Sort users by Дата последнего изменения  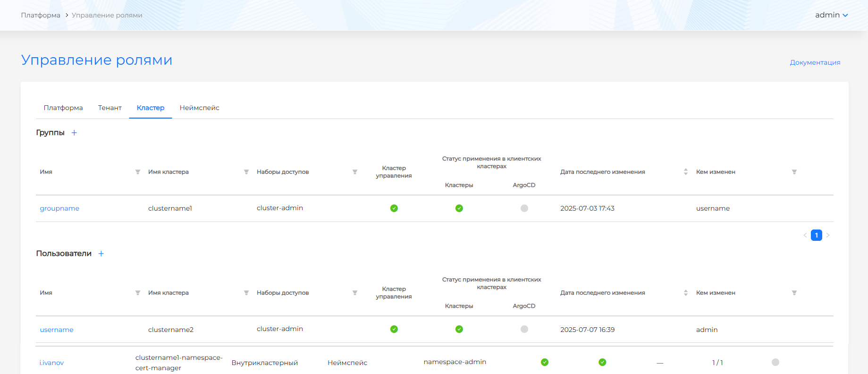686,293
